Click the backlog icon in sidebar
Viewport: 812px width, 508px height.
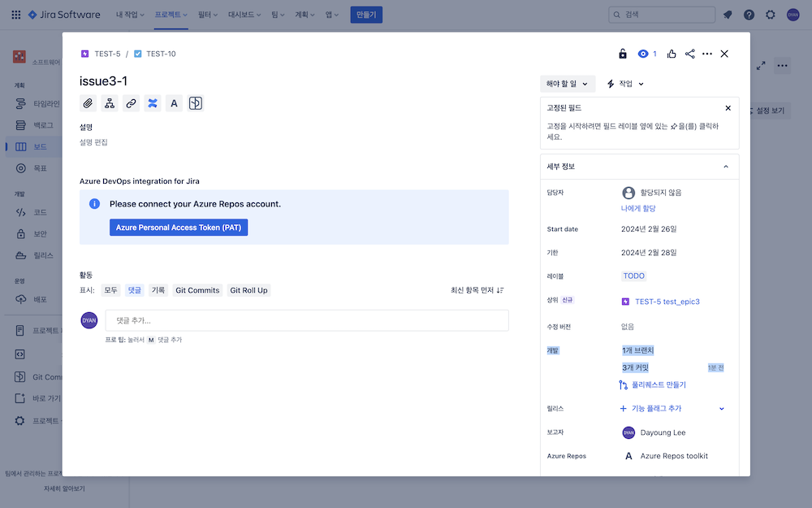pyautogui.click(x=20, y=125)
